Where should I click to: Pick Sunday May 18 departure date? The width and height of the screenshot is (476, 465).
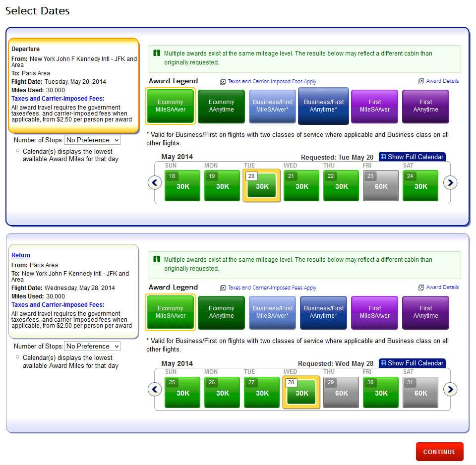[x=182, y=185]
